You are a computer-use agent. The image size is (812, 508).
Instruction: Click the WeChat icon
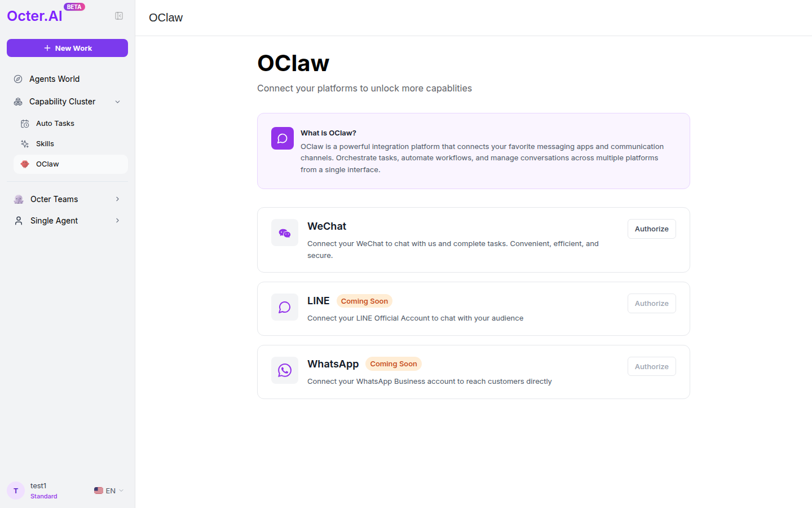tap(285, 233)
